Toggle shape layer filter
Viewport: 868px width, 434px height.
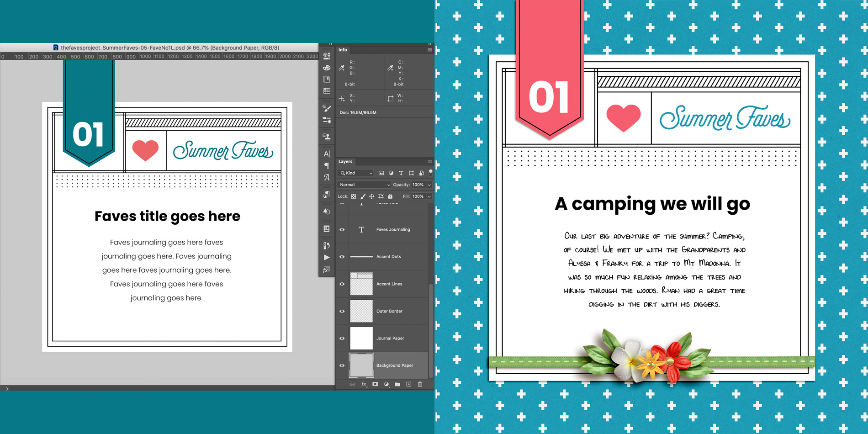click(411, 173)
